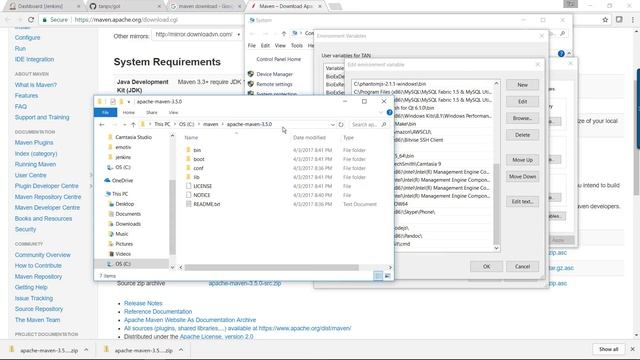Image resolution: width=640 pixels, height=360 pixels.
Task: Click the Chrome address bar URL
Action: point(127,20)
